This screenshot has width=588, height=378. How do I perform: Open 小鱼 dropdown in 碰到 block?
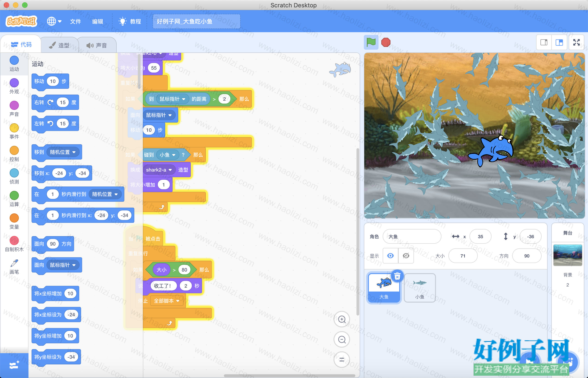167,155
